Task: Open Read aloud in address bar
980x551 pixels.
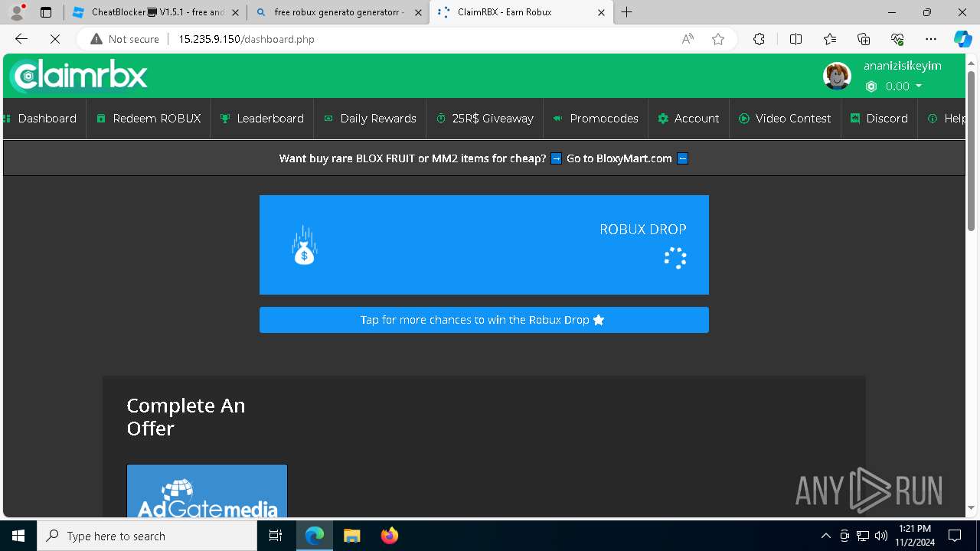Action: click(688, 39)
